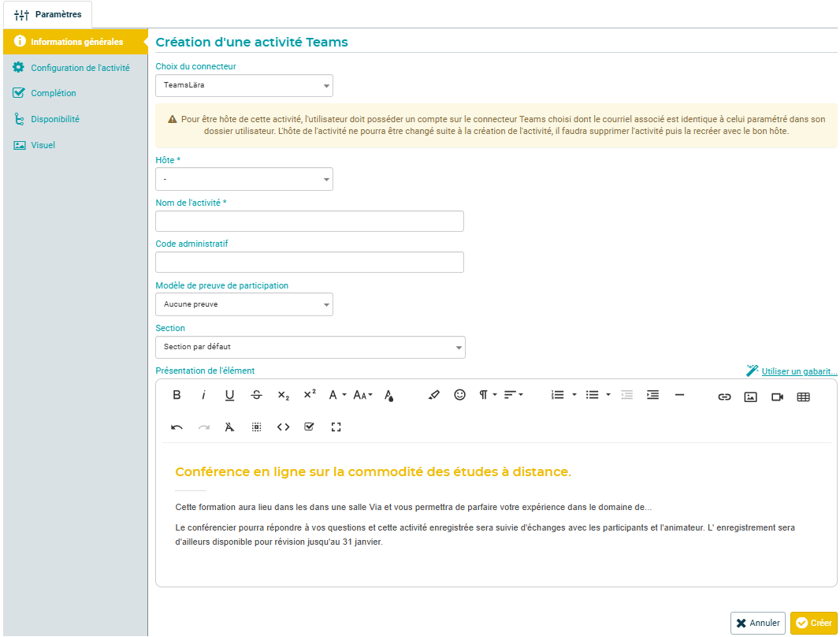Insert an emoticon
This screenshot has width=840, height=637.
(x=459, y=395)
